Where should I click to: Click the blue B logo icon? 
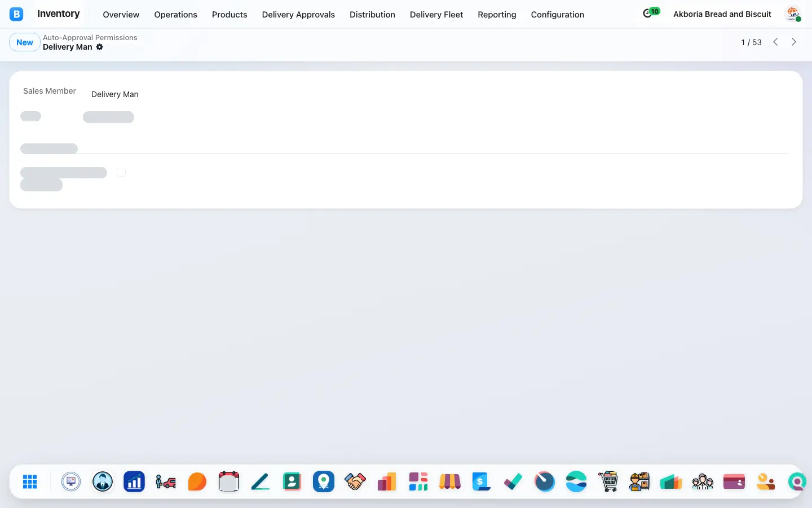pyautogui.click(x=16, y=14)
